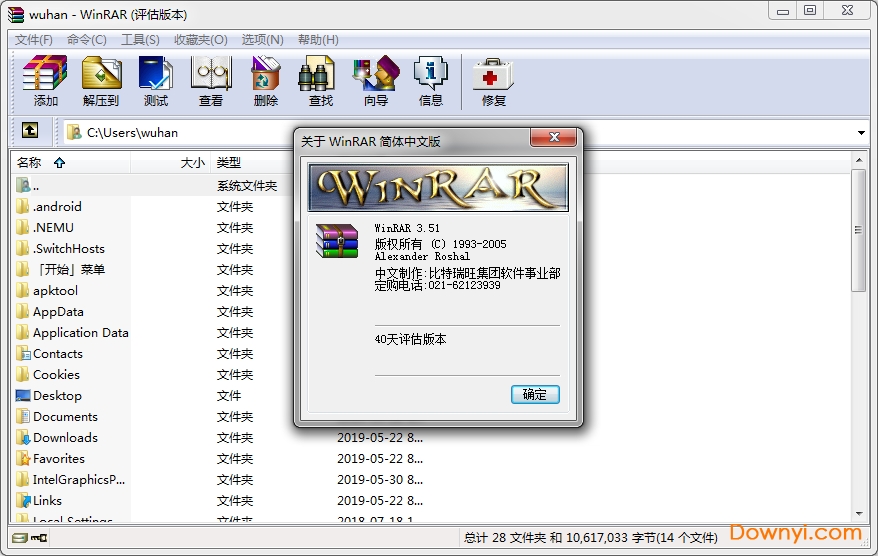
Task: Click the 测试 (Test) toolbar icon
Action: [156, 73]
